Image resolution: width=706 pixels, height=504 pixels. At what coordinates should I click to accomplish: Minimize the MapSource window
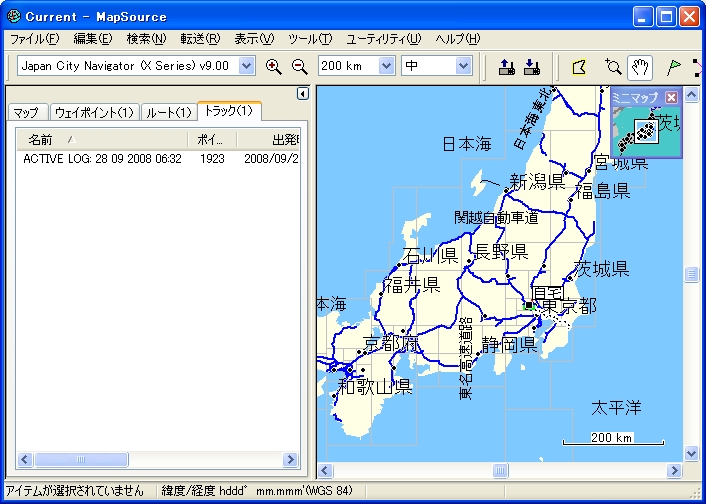pyautogui.click(x=642, y=17)
